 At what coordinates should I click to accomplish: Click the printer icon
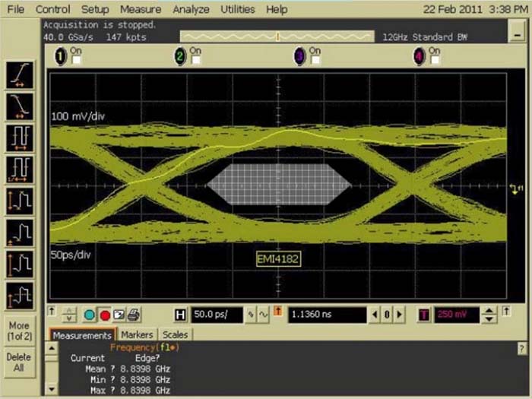[133, 315]
